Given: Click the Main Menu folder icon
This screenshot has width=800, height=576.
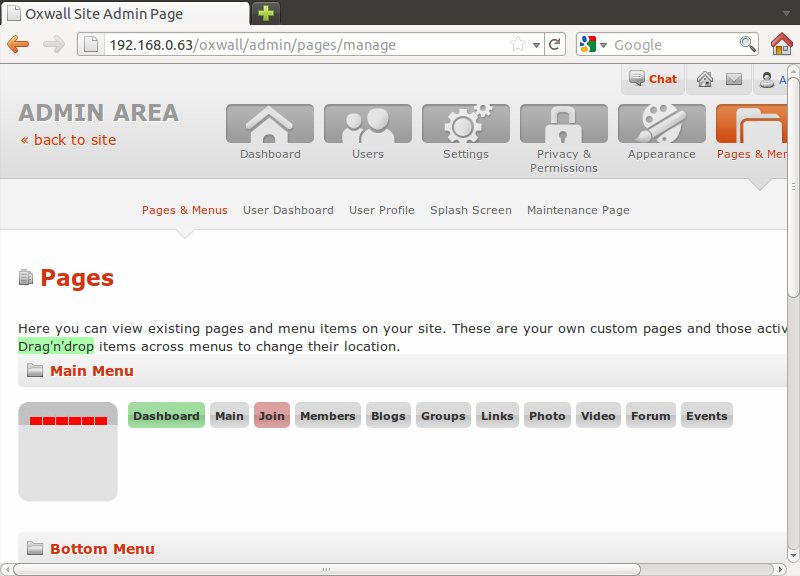Looking at the screenshot, I should coord(35,370).
